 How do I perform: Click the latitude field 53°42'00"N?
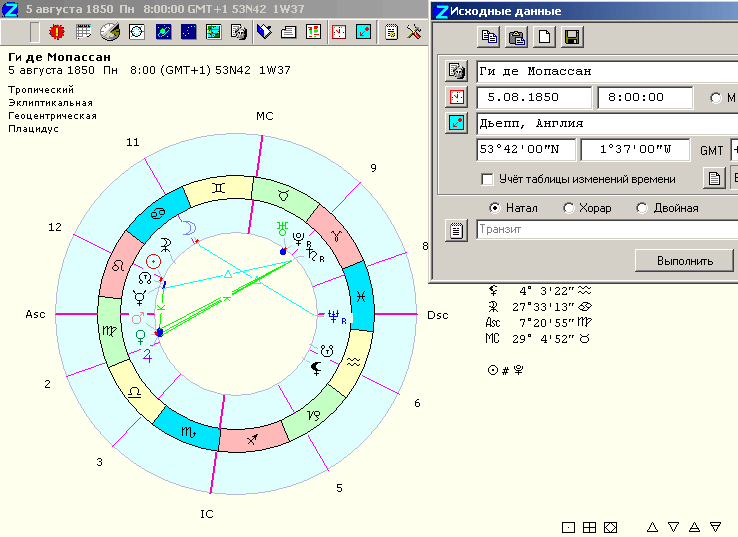pyautogui.click(x=526, y=150)
